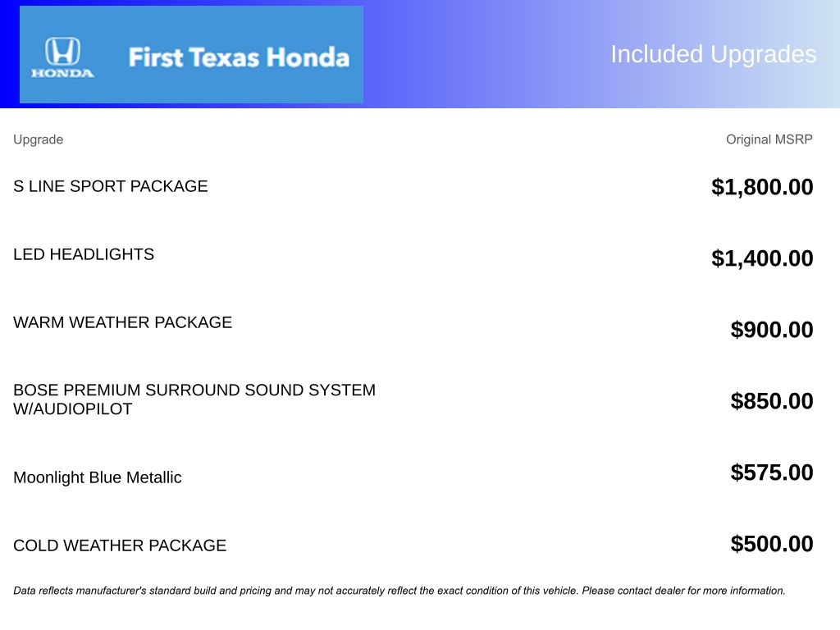Select the WARM WEATHER PACKAGE entry
840x630 pixels.
(123, 322)
